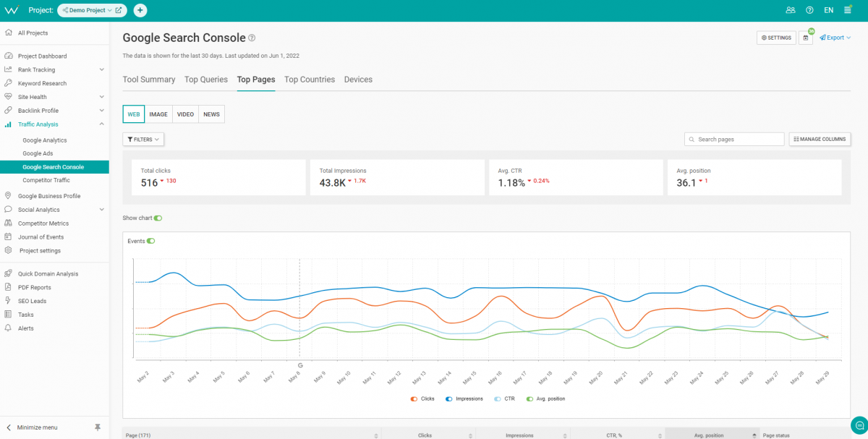
Task: Click the Manage Columns button
Action: pos(820,139)
